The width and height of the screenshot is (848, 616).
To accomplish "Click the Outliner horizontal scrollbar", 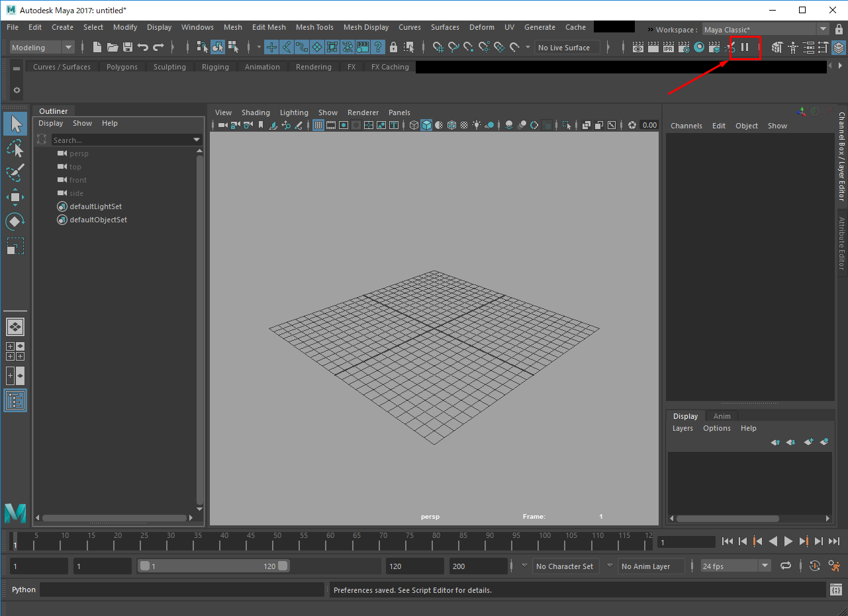I will (x=115, y=518).
